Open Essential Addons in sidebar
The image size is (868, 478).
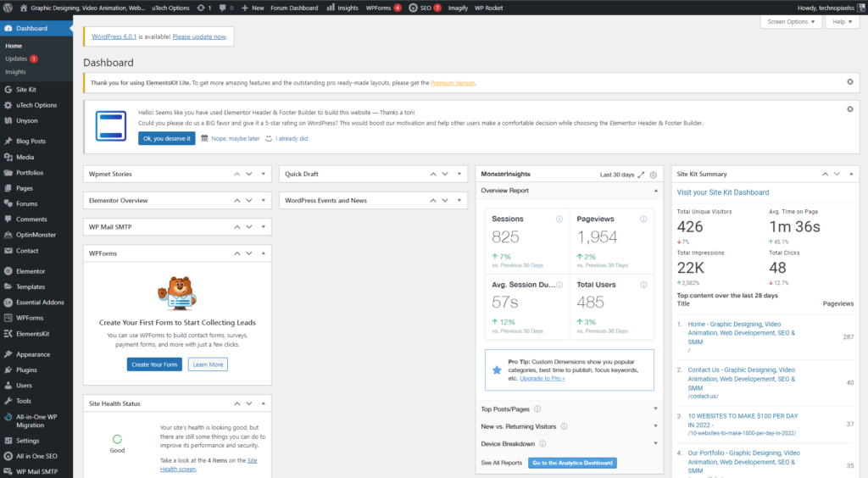pos(40,302)
